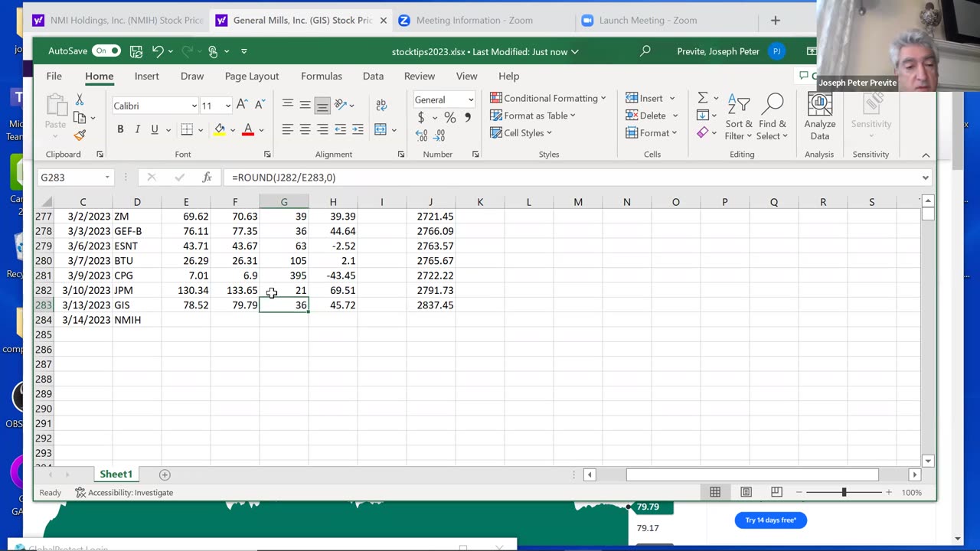Click the yellow Fill Color swatch

[220, 129]
